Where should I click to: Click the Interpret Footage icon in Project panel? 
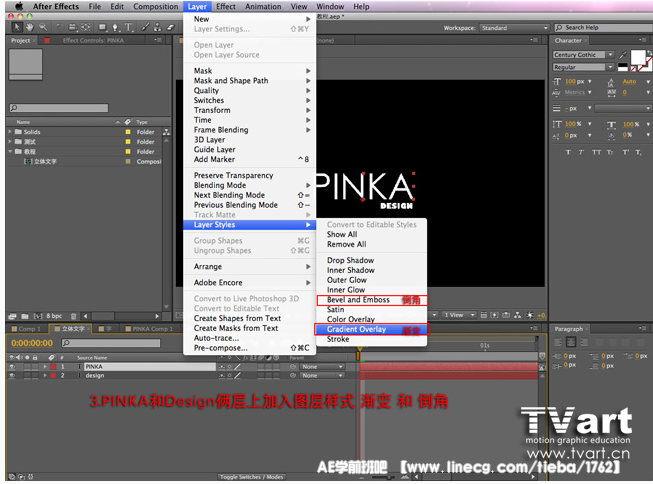pyautogui.click(x=12, y=316)
